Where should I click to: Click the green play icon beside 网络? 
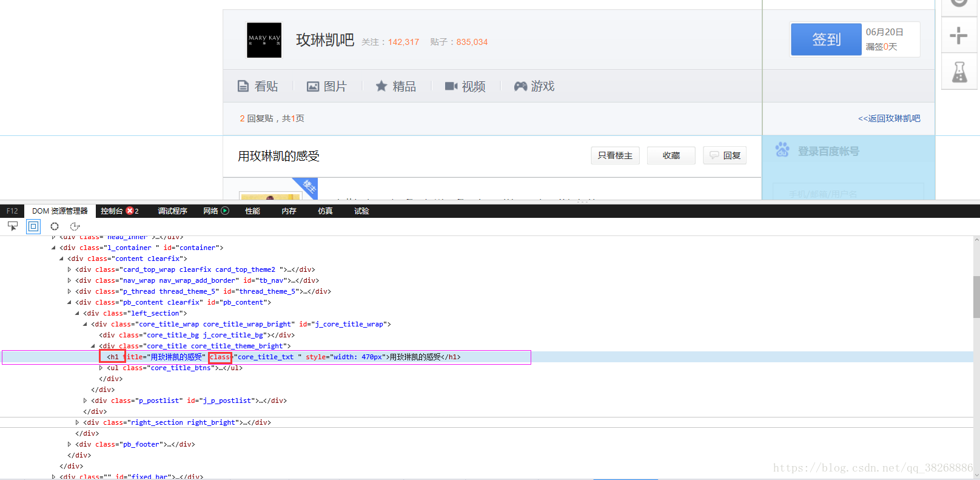pos(225,211)
